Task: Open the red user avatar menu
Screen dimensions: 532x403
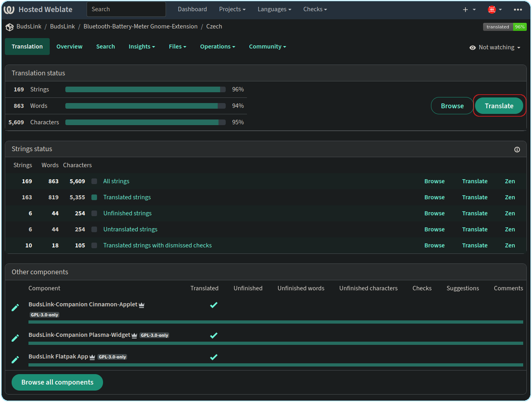Action: [x=495, y=10]
